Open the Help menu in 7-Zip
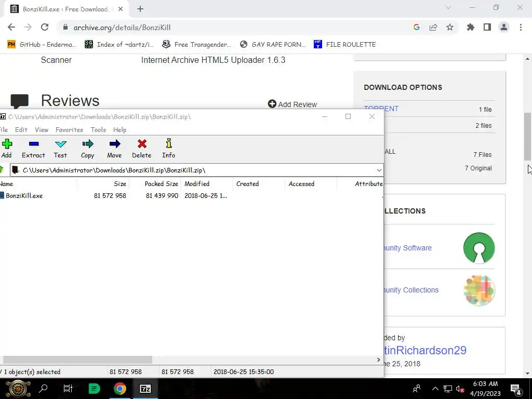The width and height of the screenshot is (532, 399). pos(119,129)
